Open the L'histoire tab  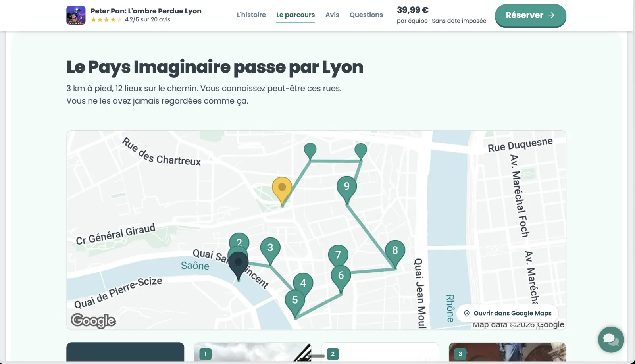pos(251,15)
